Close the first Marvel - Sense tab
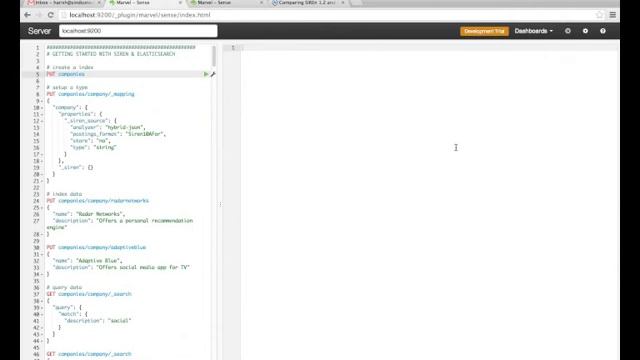Viewport: 640px width, 360px height. coord(180,3)
